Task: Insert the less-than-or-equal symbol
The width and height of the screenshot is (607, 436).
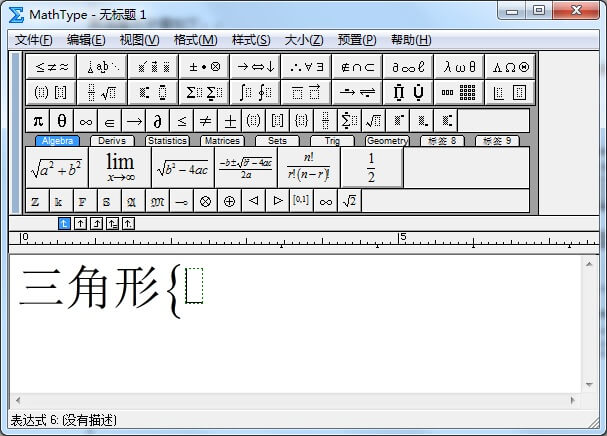Action: click(x=182, y=121)
